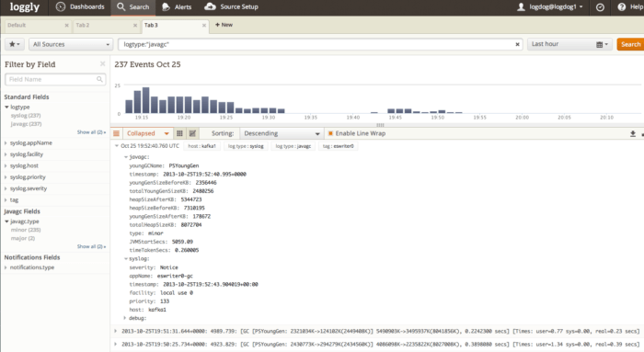
Task: Open the Dashboards menu item
Action: coord(80,7)
